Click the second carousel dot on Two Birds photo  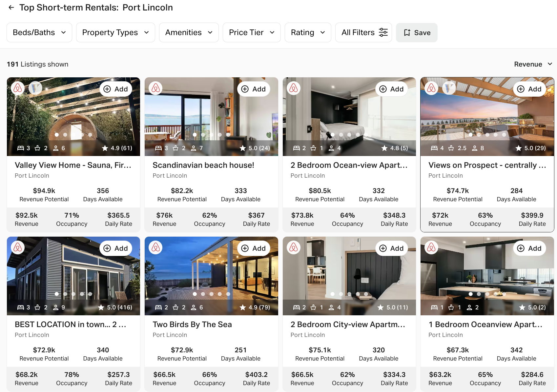(203, 294)
